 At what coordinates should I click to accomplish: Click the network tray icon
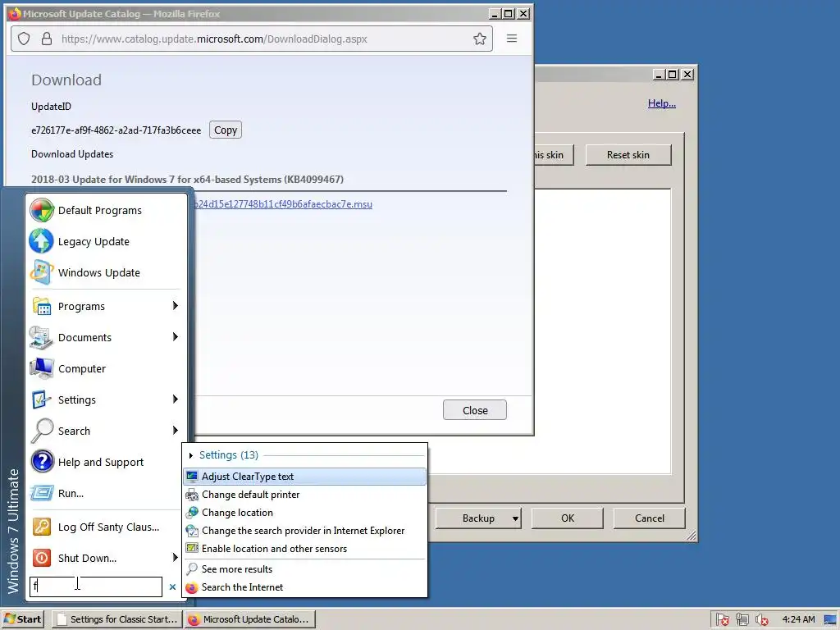click(742, 619)
